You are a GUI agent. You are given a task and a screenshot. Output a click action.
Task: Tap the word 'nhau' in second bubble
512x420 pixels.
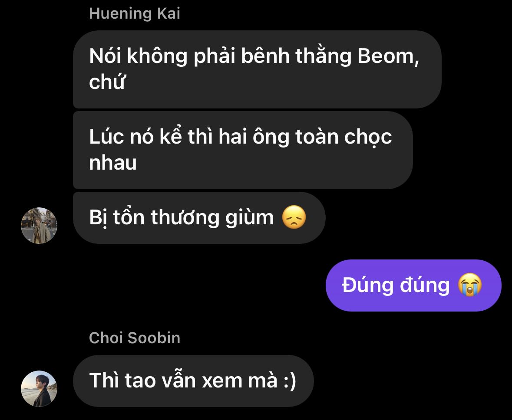(112, 163)
